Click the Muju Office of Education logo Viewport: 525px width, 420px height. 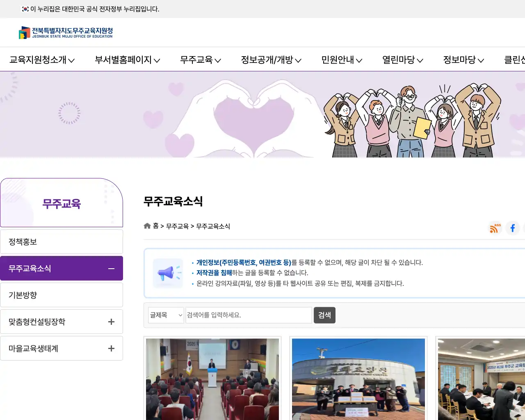tap(66, 33)
